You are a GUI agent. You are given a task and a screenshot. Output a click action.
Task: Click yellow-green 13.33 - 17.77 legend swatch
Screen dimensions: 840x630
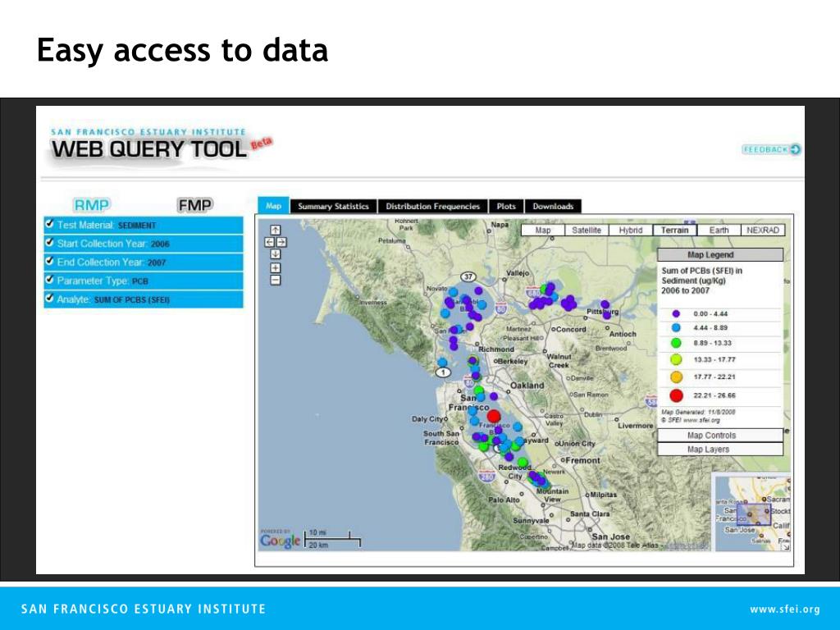(x=676, y=359)
